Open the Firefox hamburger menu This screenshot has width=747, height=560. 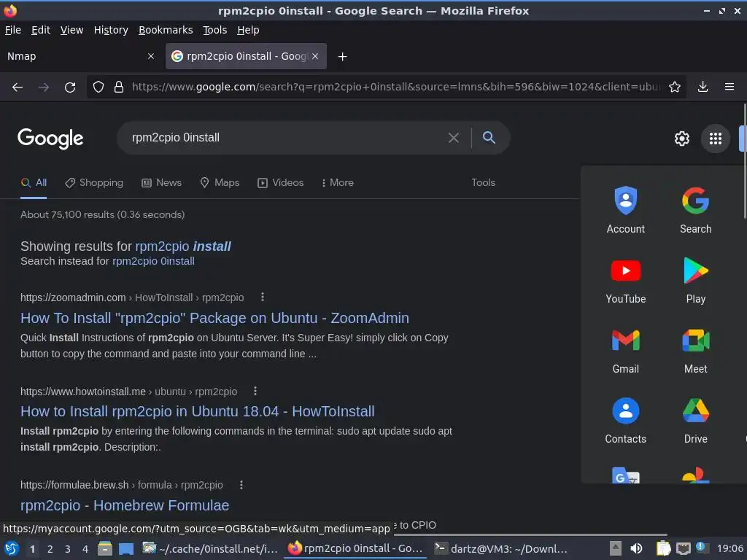pyautogui.click(x=729, y=87)
